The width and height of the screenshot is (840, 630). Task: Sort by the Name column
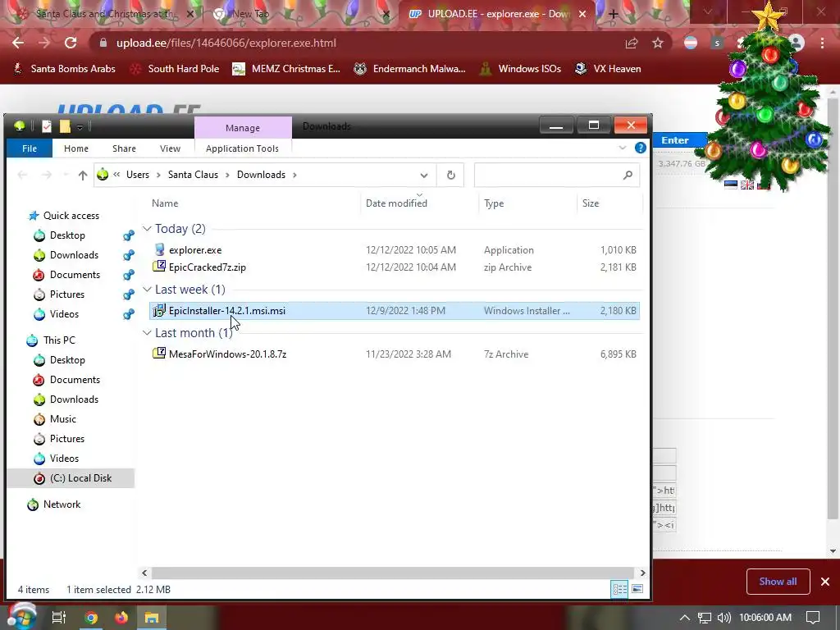click(x=165, y=203)
